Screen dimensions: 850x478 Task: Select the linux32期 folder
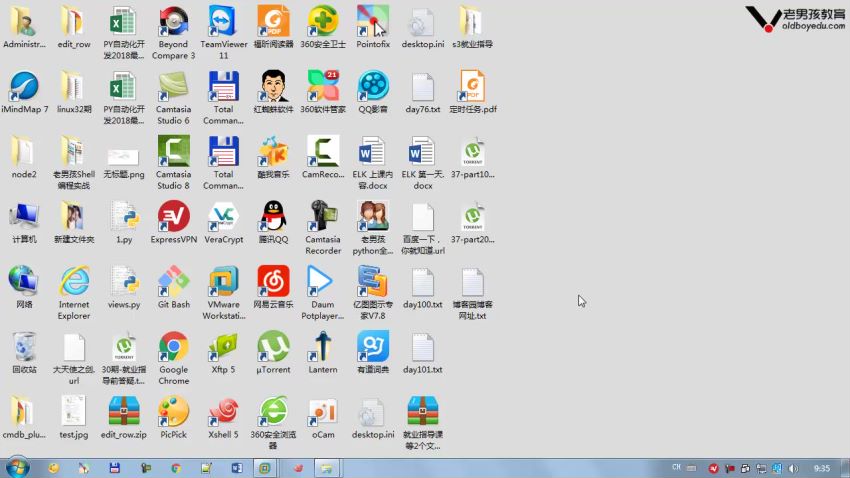(x=74, y=92)
